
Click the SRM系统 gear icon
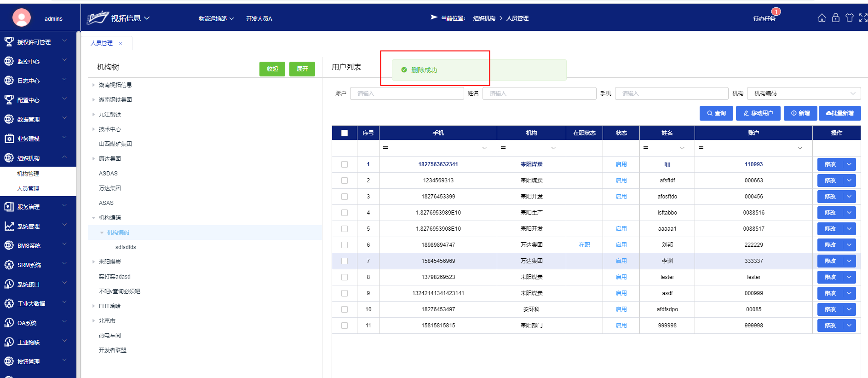9,265
